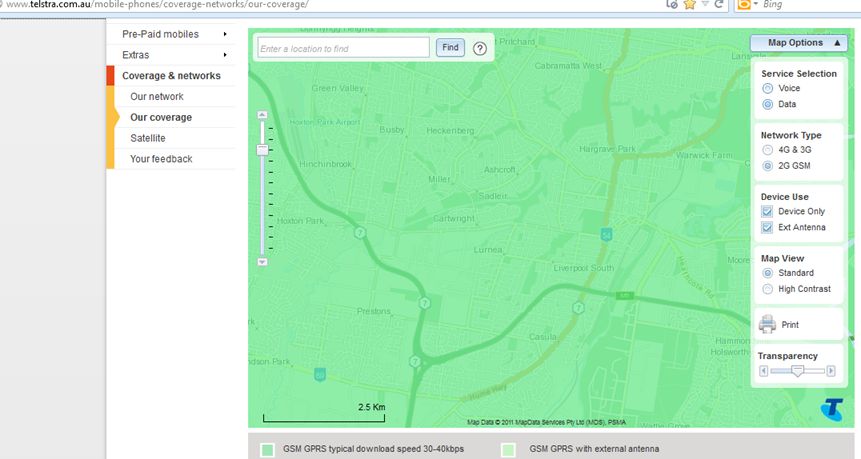Image resolution: width=861 pixels, height=459 pixels.
Task: Click the help question mark icon
Action: pos(479,48)
